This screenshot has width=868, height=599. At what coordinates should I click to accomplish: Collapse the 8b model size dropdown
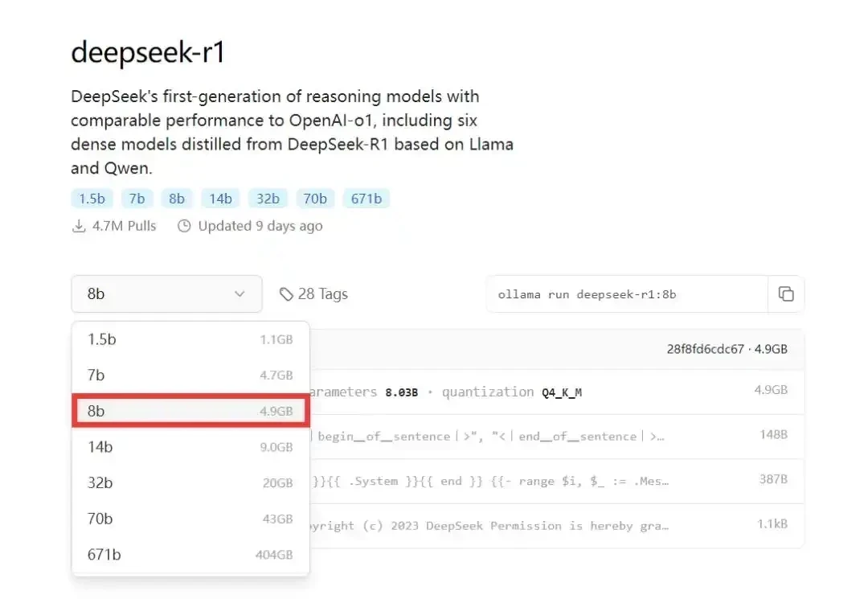click(166, 294)
